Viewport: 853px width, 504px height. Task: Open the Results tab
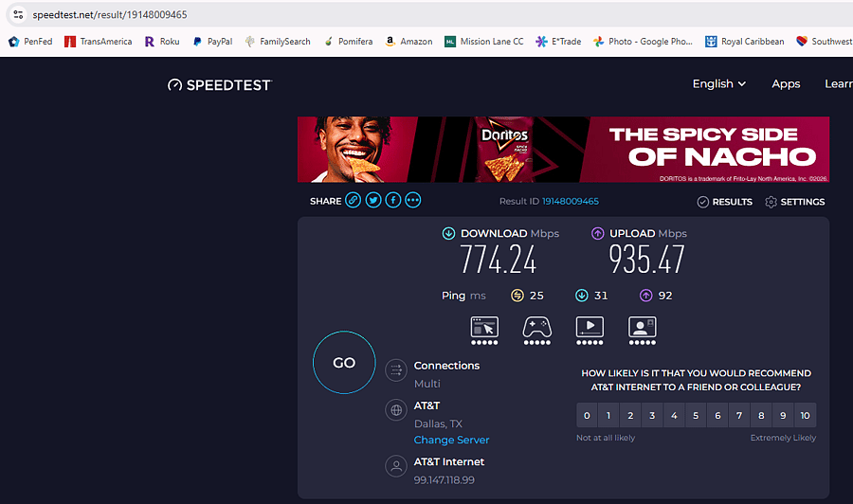[725, 202]
